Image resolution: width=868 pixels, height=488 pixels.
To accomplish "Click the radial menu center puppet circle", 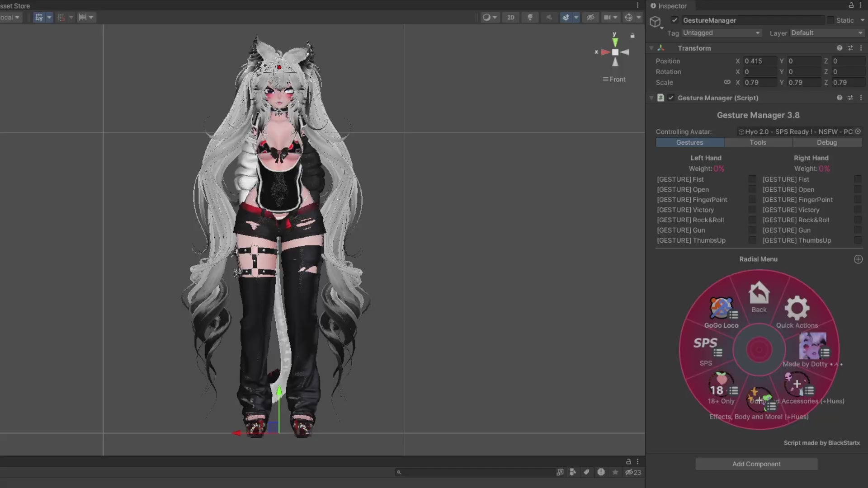I will 759,349.
